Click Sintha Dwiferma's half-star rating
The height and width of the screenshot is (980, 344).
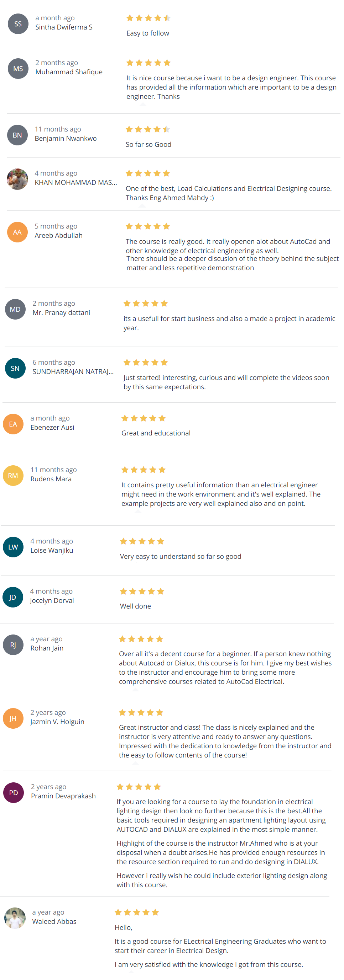[x=148, y=18]
